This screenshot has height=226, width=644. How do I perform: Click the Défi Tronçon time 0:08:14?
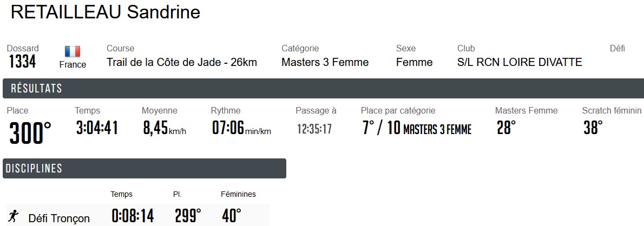(x=133, y=216)
